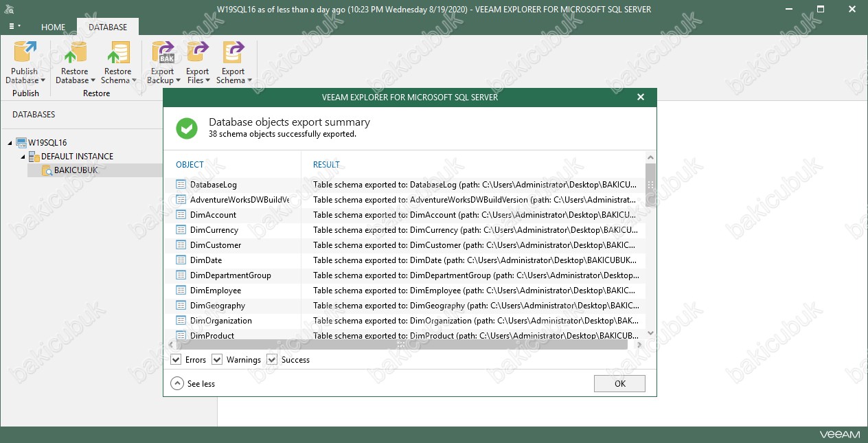
Task: Click the scroll down arrow in results
Action: [x=650, y=332]
